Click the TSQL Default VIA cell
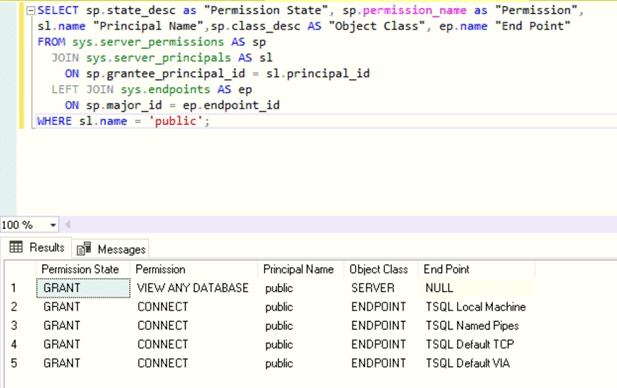Screen dimensions: 617x388 (476, 363)
